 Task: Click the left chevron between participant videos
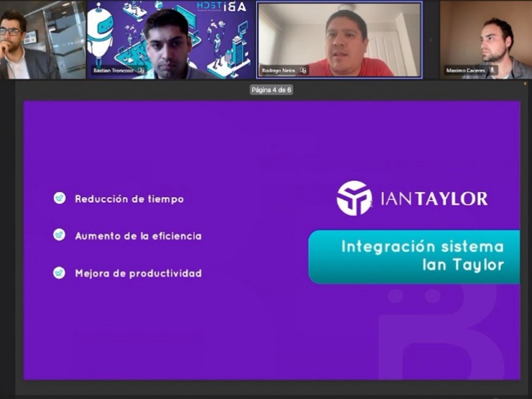tap(431, 40)
